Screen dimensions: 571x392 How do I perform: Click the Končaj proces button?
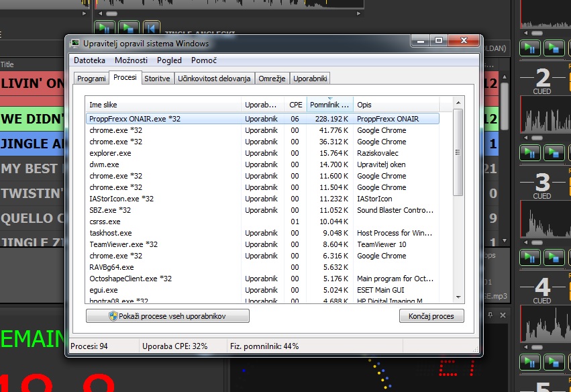pos(431,316)
